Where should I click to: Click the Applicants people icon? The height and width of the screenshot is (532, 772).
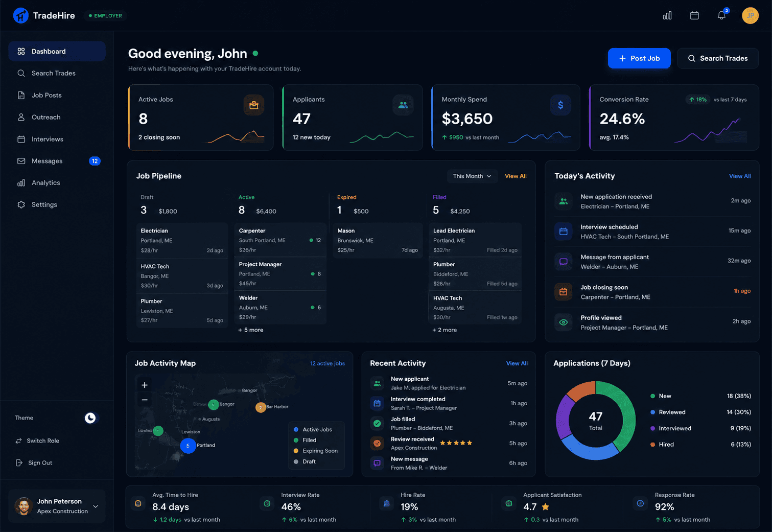pyautogui.click(x=403, y=105)
